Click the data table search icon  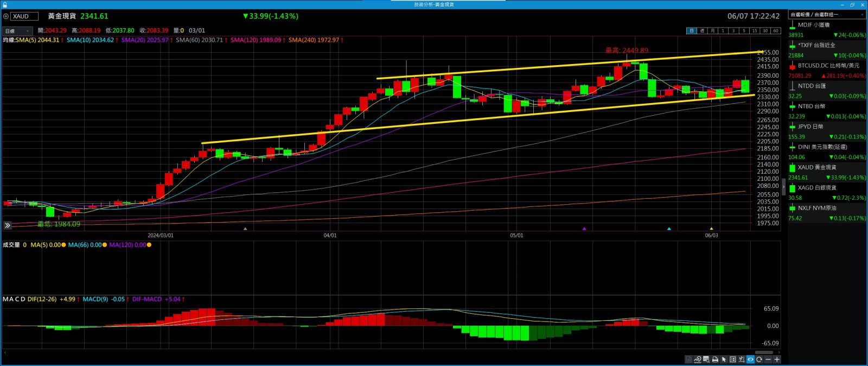tap(706, 359)
